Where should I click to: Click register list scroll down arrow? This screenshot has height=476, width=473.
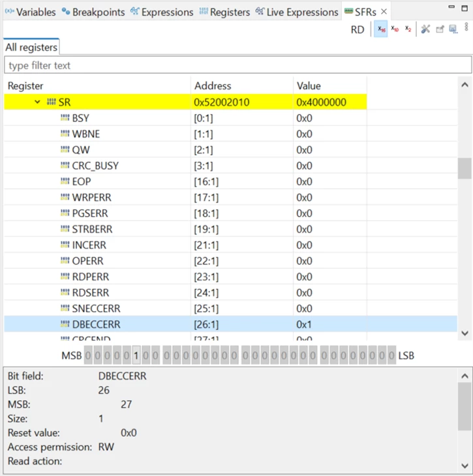click(465, 333)
